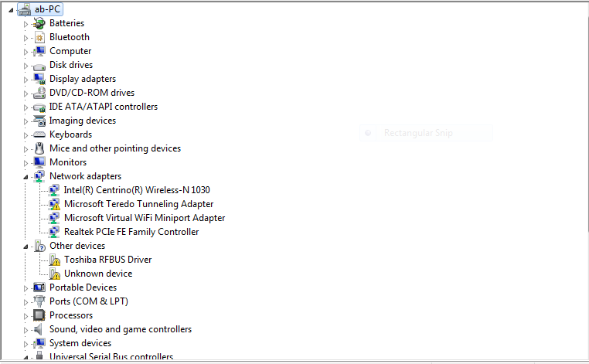The image size is (589, 364).
Task: Select the Mice and other pointing devices label
Action: pyautogui.click(x=115, y=148)
